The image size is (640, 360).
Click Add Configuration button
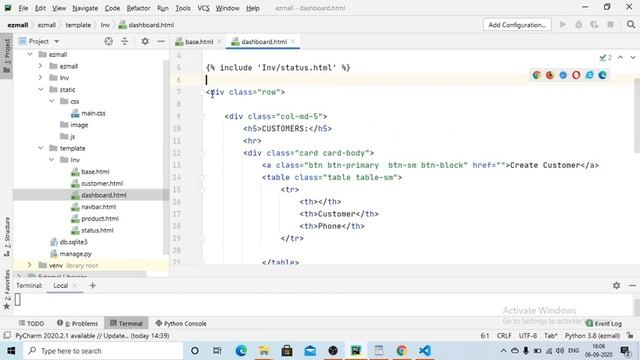point(517,25)
